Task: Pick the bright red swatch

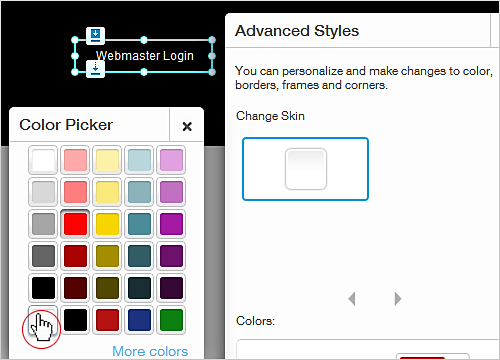Action: point(75,224)
